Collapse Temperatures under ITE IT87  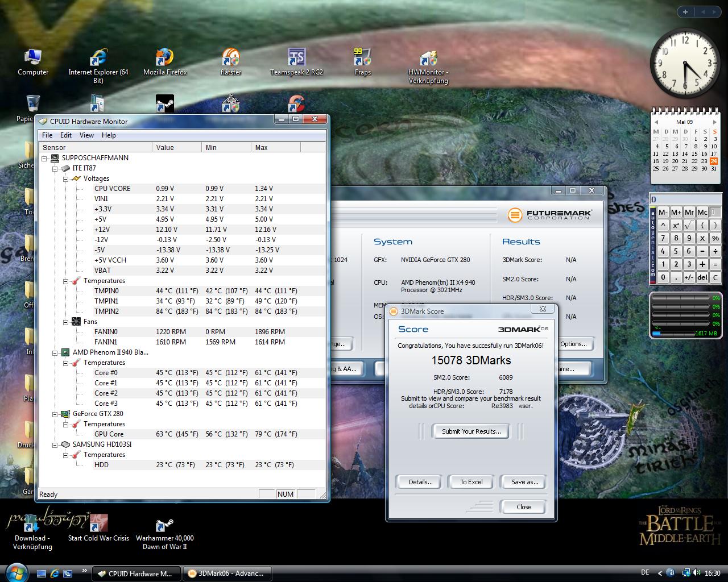tap(66, 281)
